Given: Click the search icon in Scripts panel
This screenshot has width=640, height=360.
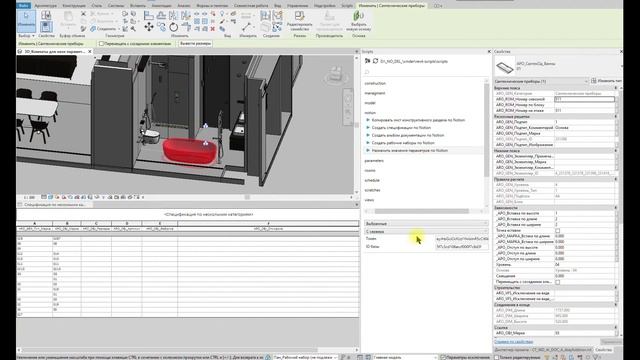Looking at the screenshot, I should point(367,72).
